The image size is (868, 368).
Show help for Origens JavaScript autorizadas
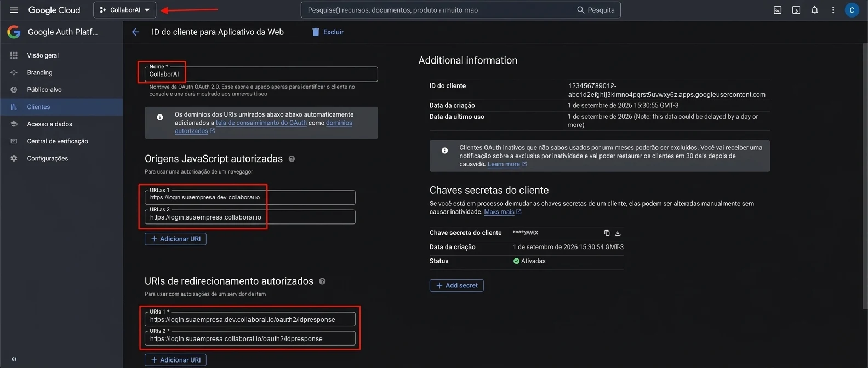click(x=292, y=159)
